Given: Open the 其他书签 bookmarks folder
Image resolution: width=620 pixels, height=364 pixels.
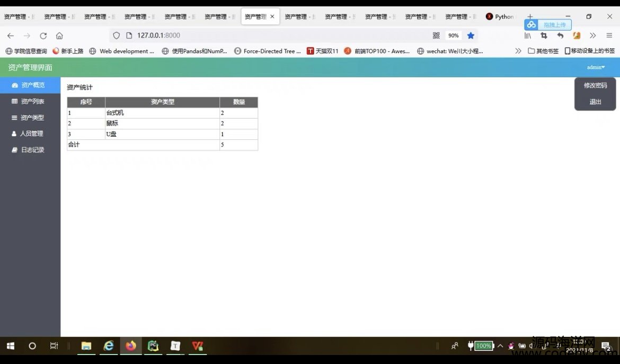Looking at the screenshot, I should [x=543, y=51].
